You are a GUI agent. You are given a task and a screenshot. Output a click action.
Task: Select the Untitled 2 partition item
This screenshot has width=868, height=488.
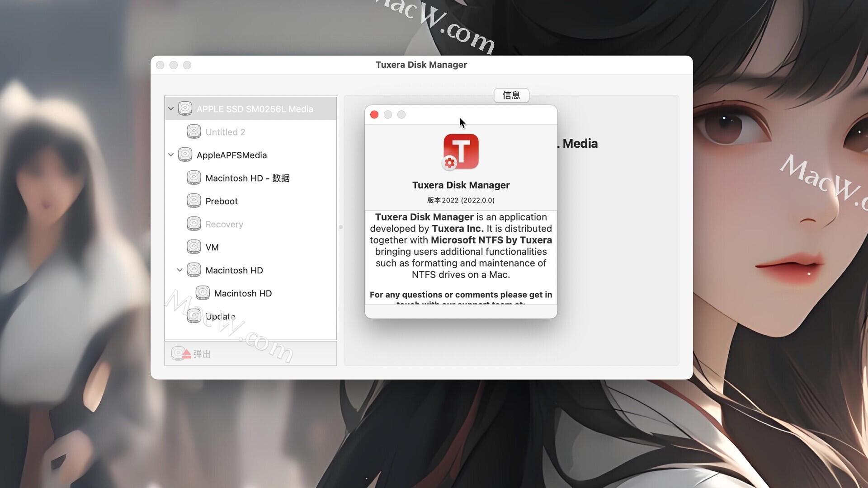coord(225,131)
